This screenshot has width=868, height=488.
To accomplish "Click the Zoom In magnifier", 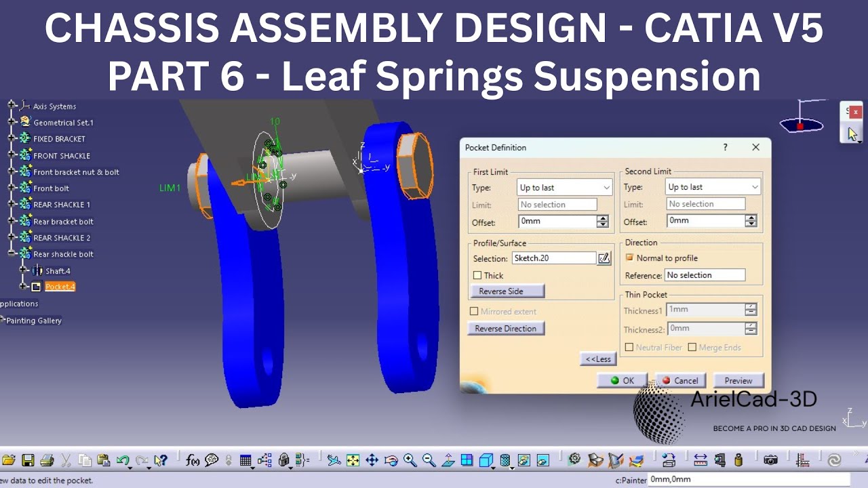I will coord(410,460).
